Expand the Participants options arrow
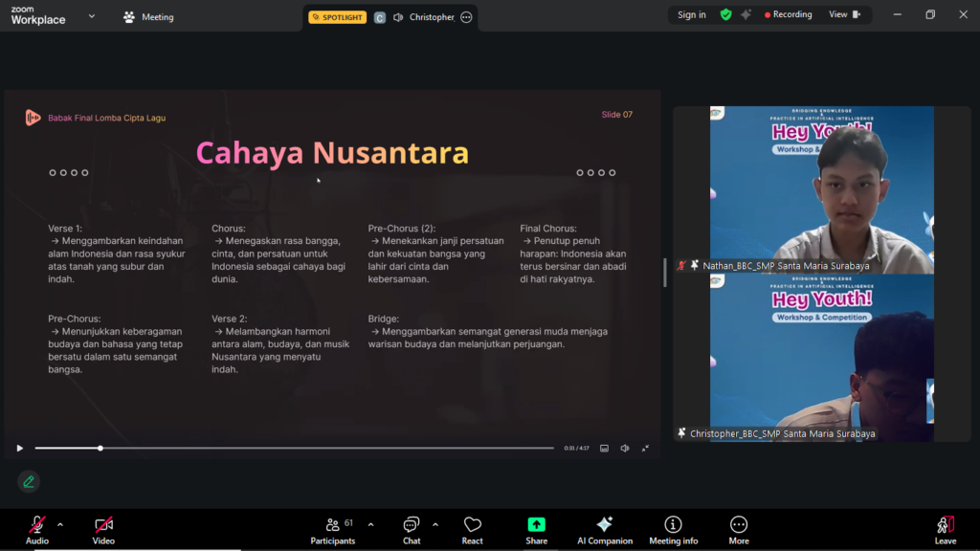This screenshot has height=551, width=980. click(x=370, y=524)
